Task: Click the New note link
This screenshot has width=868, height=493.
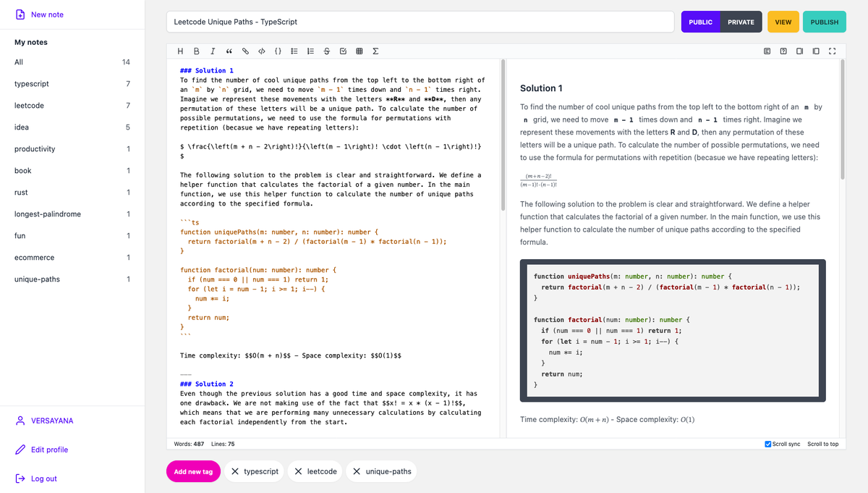Action: point(47,14)
